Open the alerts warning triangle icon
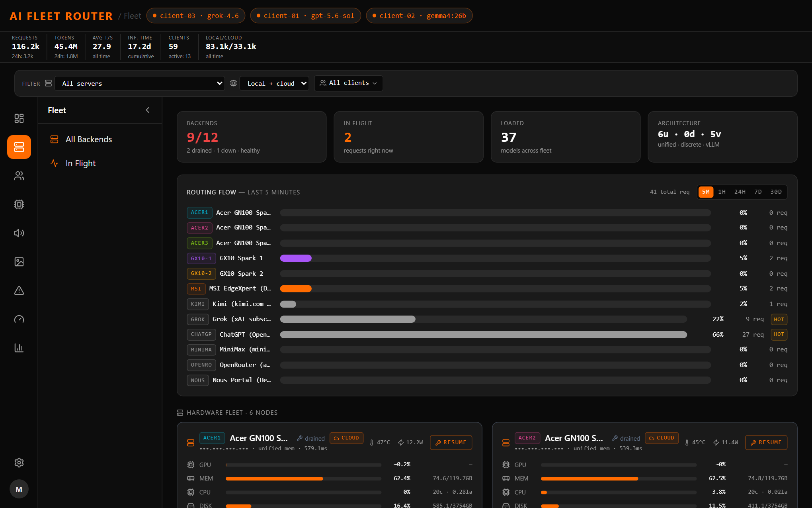Image resolution: width=812 pixels, height=508 pixels. [19, 290]
